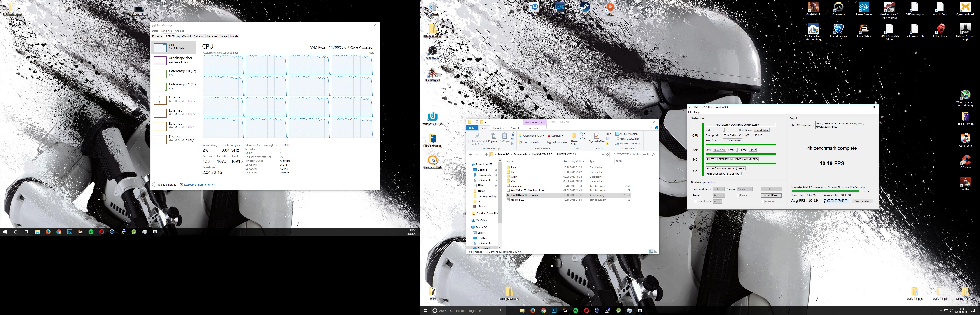Refresh the Explorer folder view
The width and height of the screenshot is (980, 315).
[607, 154]
